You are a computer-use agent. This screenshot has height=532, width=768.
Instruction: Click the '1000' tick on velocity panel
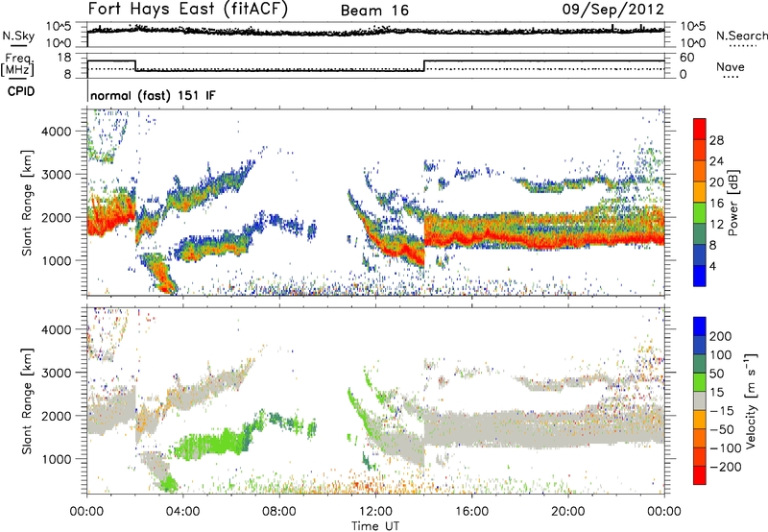[56, 459]
